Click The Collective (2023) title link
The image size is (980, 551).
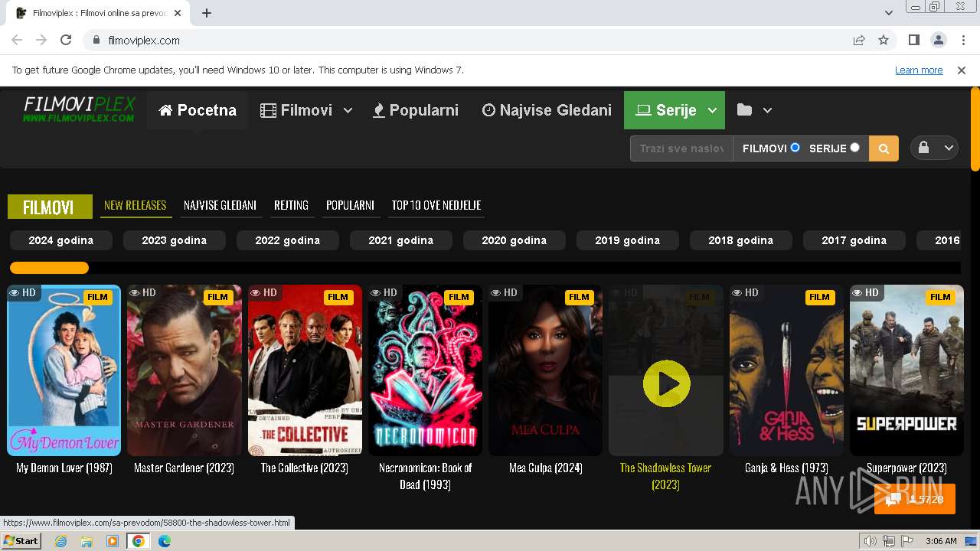click(x=305, y=468)
